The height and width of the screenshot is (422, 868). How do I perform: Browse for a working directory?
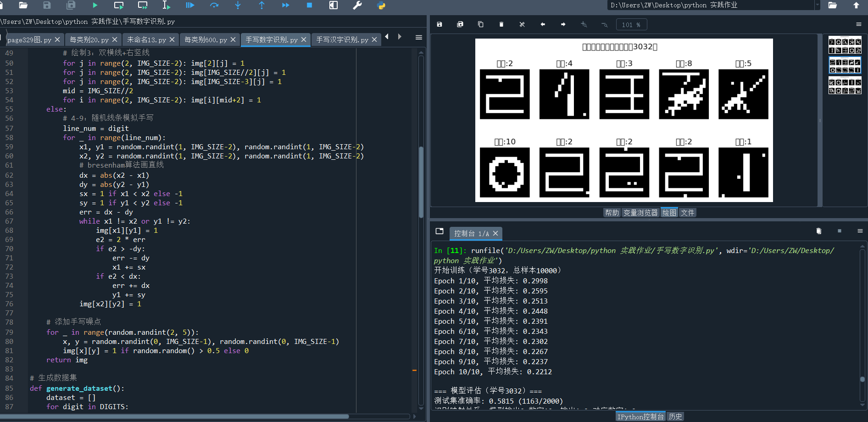(x=833, y=5)
